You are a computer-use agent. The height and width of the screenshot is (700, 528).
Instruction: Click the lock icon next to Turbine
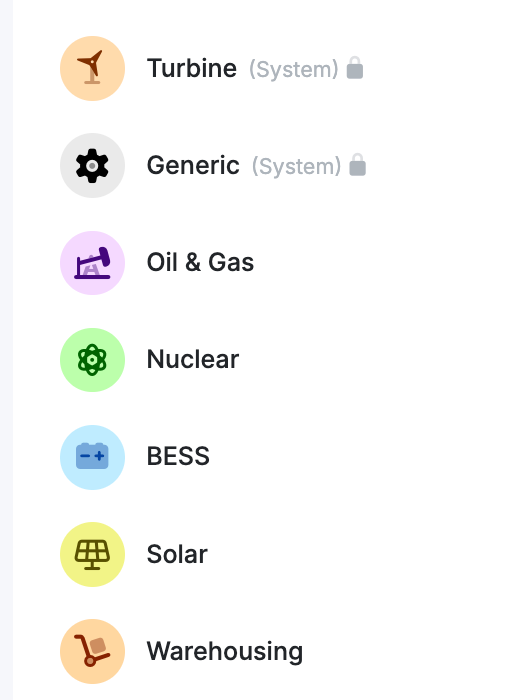(355, 68)
